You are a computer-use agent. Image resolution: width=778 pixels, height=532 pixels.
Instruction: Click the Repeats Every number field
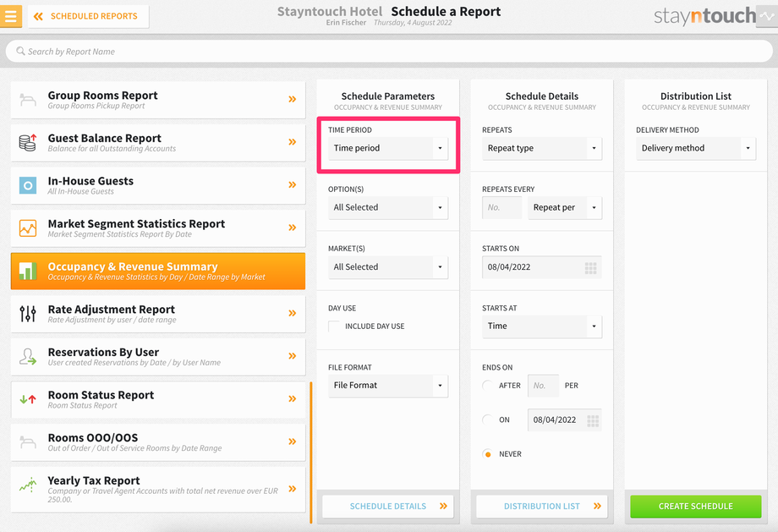point(501,207)
